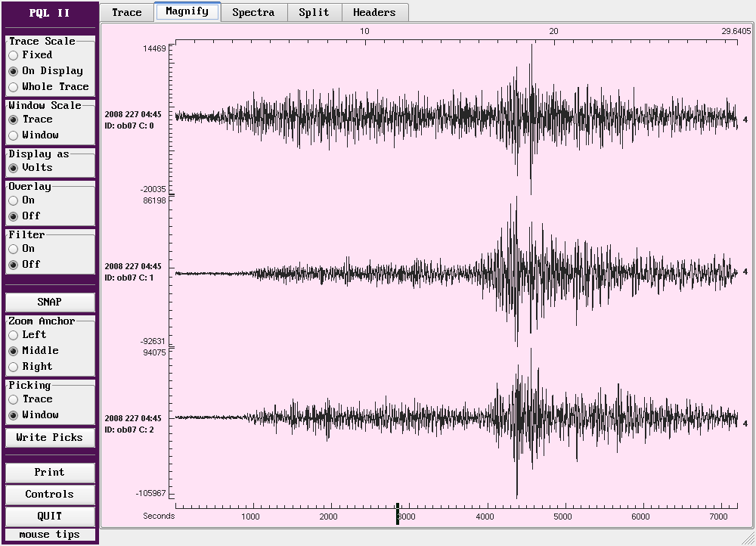Image resolution: width=756 pixels, height=546 pixels.
Task: Switch to the Spectra tab
Action: tap(253, 12)
